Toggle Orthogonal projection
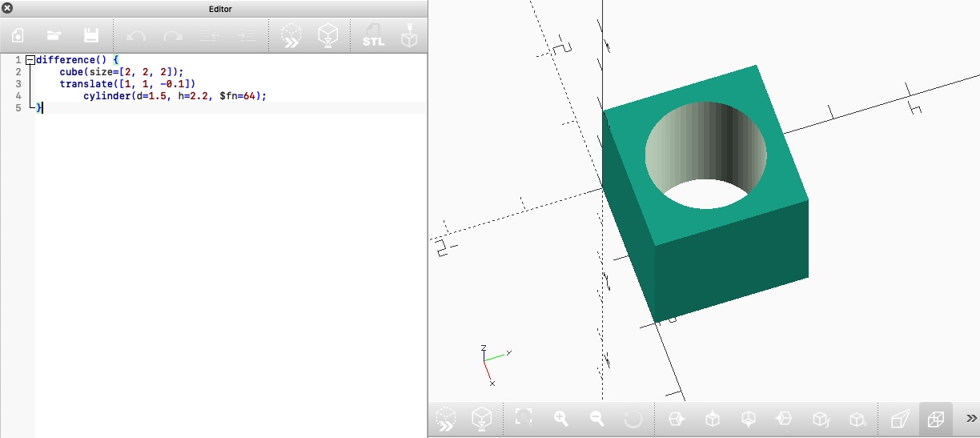Screen dimensions: 980x438 pos(935,419)
